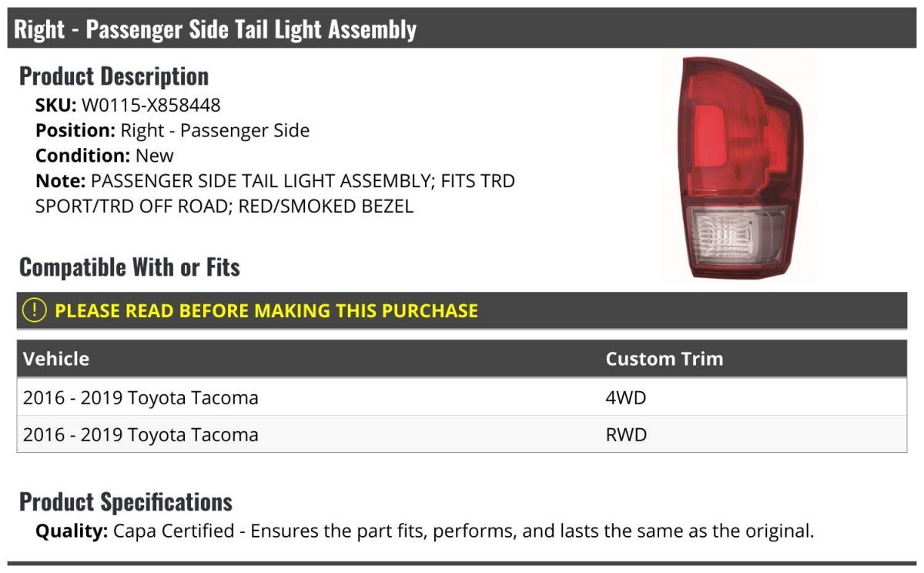
Task: Click the RWD custom trim cell
Action: 626,435
